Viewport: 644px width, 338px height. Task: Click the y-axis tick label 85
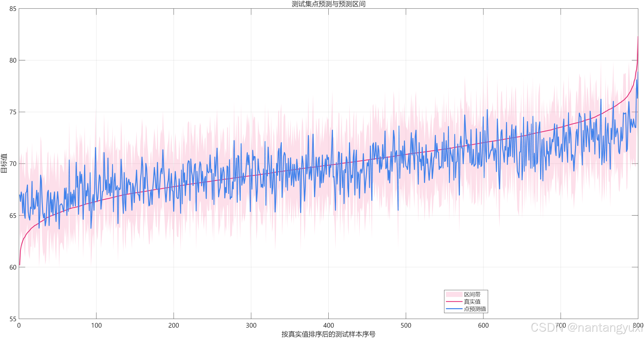[x=13, y=9]
